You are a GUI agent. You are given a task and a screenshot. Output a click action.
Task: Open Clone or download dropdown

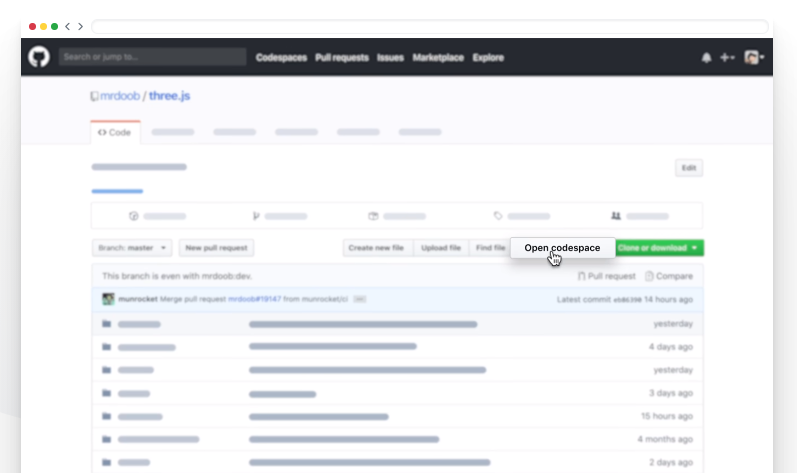(x=659, y=248)
